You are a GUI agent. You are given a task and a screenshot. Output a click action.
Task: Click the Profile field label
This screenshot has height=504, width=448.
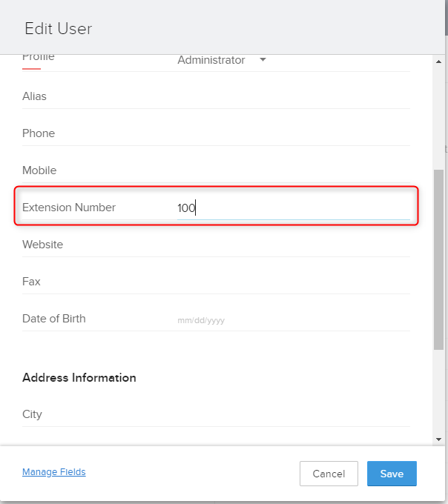pos(39,58)
